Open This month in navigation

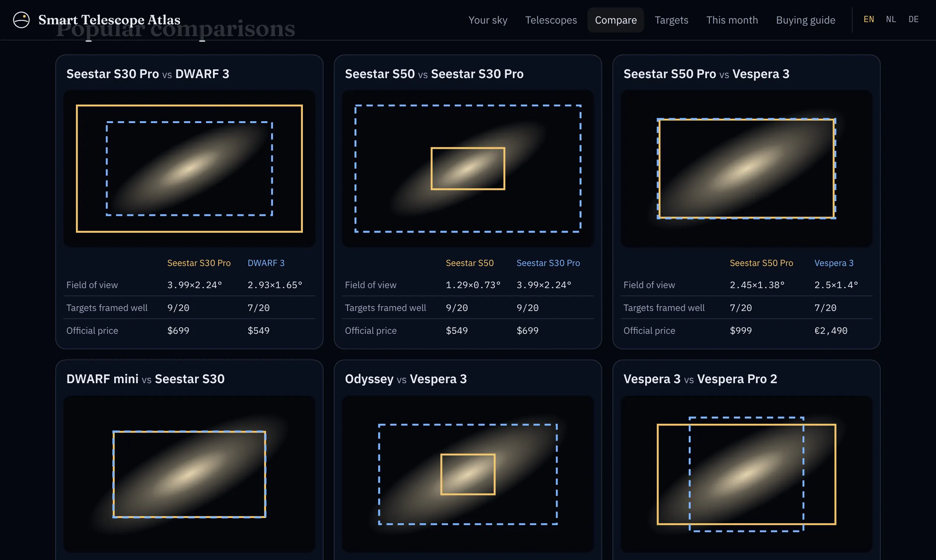732,20
